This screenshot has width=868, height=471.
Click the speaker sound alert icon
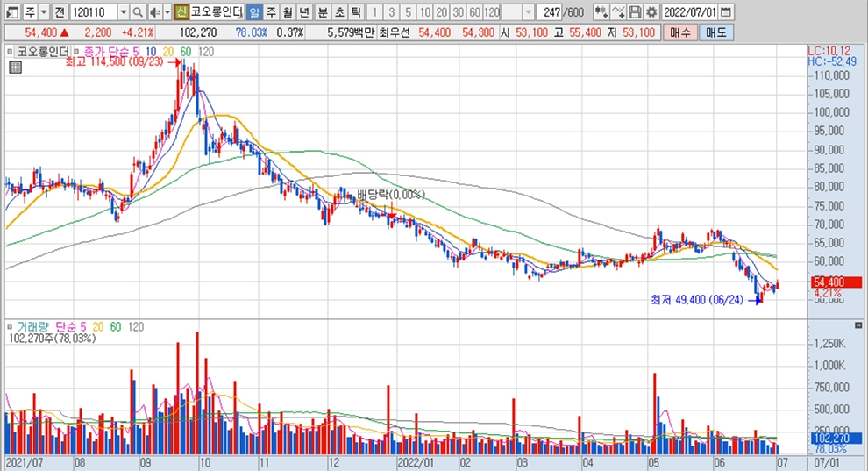point(155,11)
